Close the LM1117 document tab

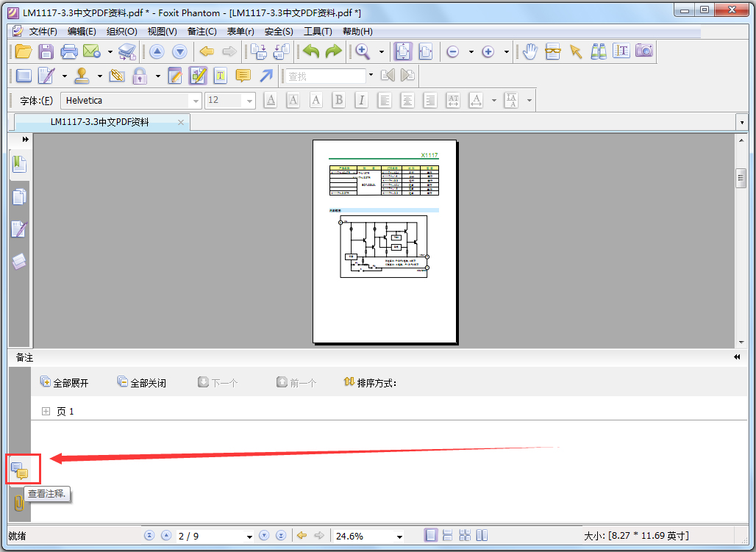(x=181, y=123)
